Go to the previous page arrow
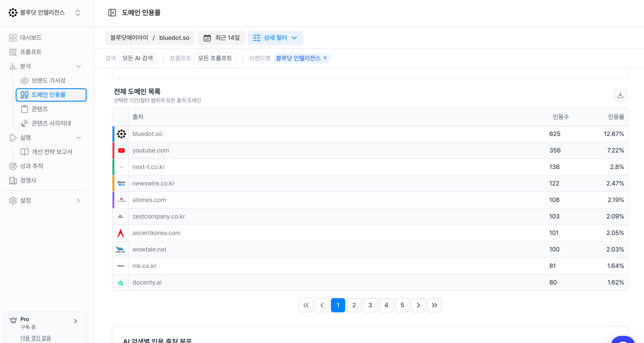The height and width of the screenshot is (343, 644). (x=322, y=305)
